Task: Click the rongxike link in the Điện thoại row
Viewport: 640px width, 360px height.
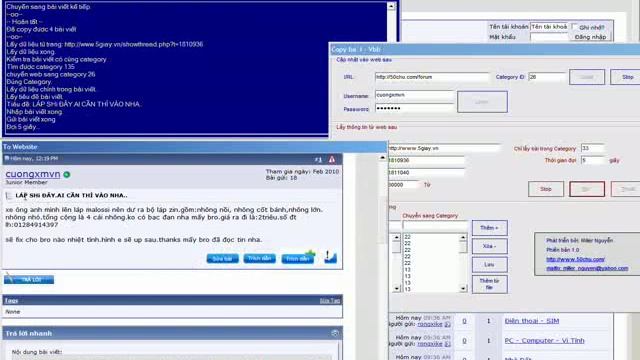Action: (x=430, y=324)
